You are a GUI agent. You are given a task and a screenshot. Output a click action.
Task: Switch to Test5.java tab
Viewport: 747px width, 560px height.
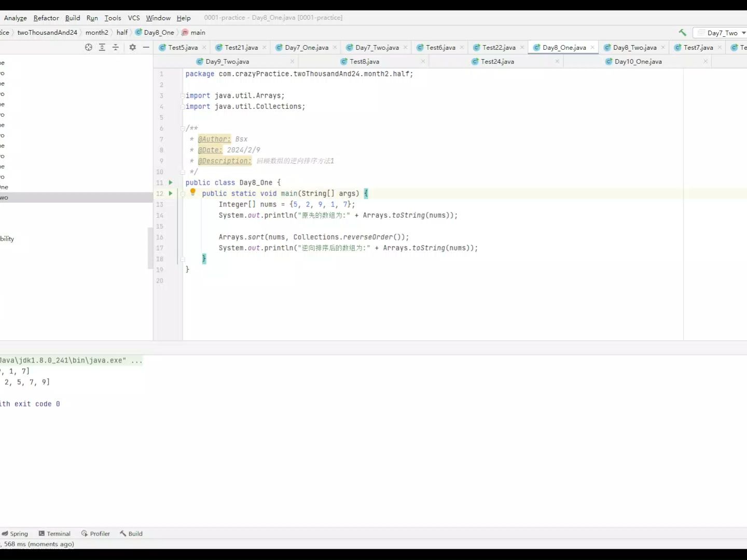[x=183, y=47]
